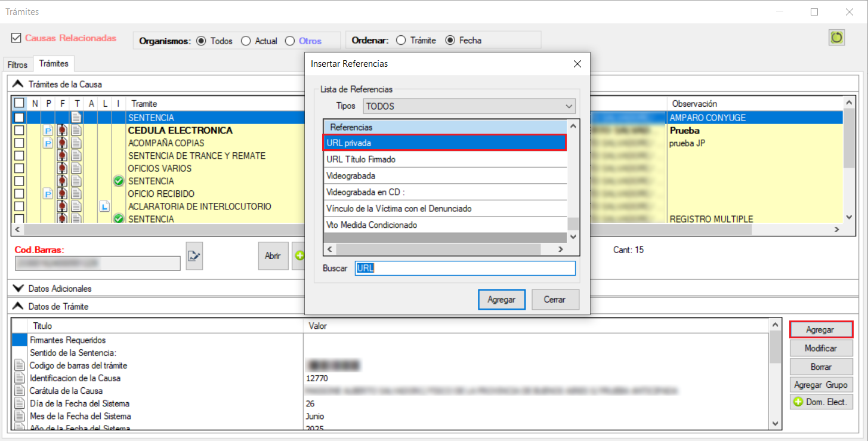Switch to the Filtros tab
This screenshot has height=441, width=868.
click(17, 64)
